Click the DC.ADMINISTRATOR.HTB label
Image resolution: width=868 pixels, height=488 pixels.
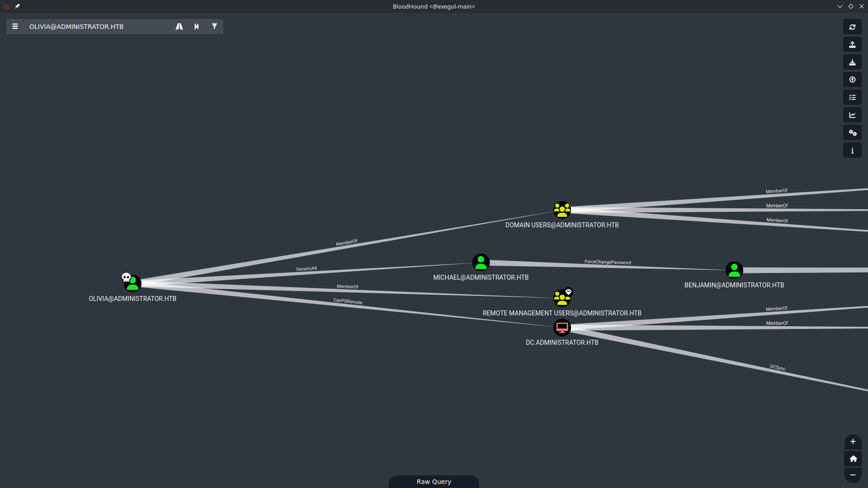tap(562, 343)
